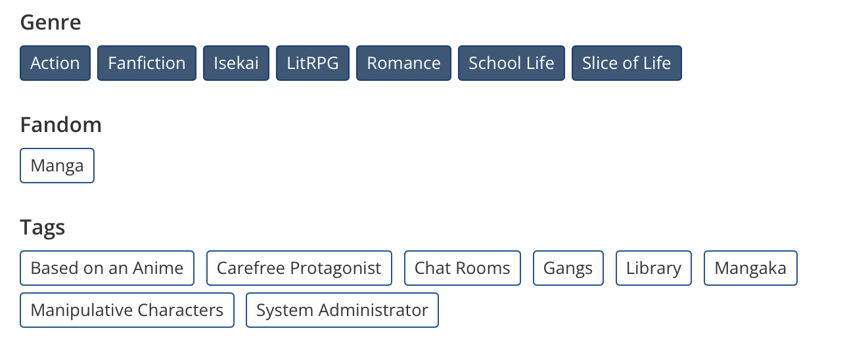Click the word Anime in the first tag
This screenshot has width=868, height=339.
pos(158,268)
